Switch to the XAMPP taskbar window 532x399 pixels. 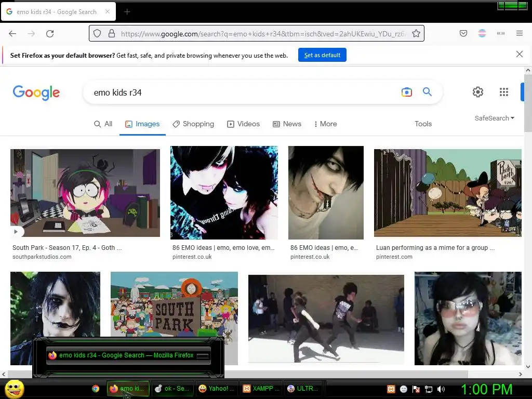[x=261, y=389]
